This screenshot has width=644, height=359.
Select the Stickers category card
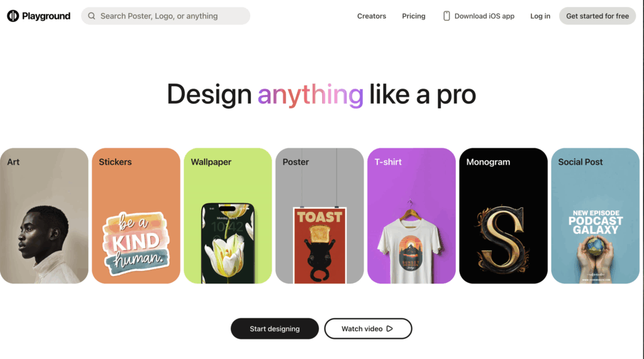[136, 216]
